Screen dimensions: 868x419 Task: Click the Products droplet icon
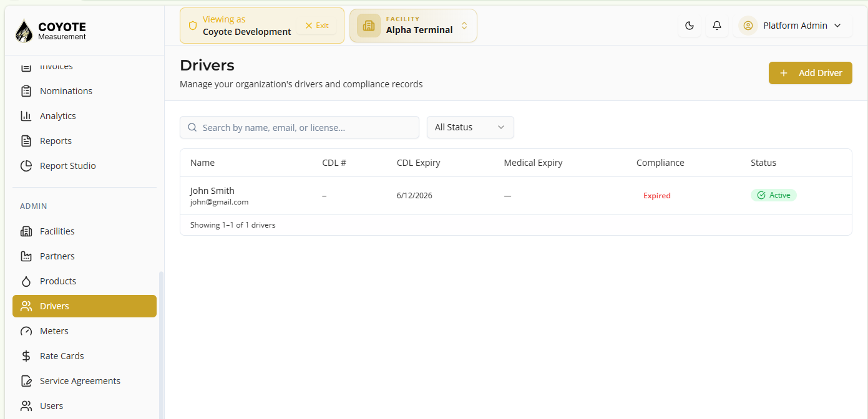[26, 281]
